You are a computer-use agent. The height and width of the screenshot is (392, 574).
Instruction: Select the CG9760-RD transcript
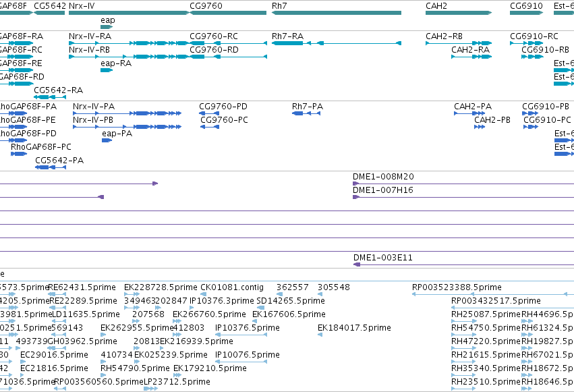tap(214, 50)
